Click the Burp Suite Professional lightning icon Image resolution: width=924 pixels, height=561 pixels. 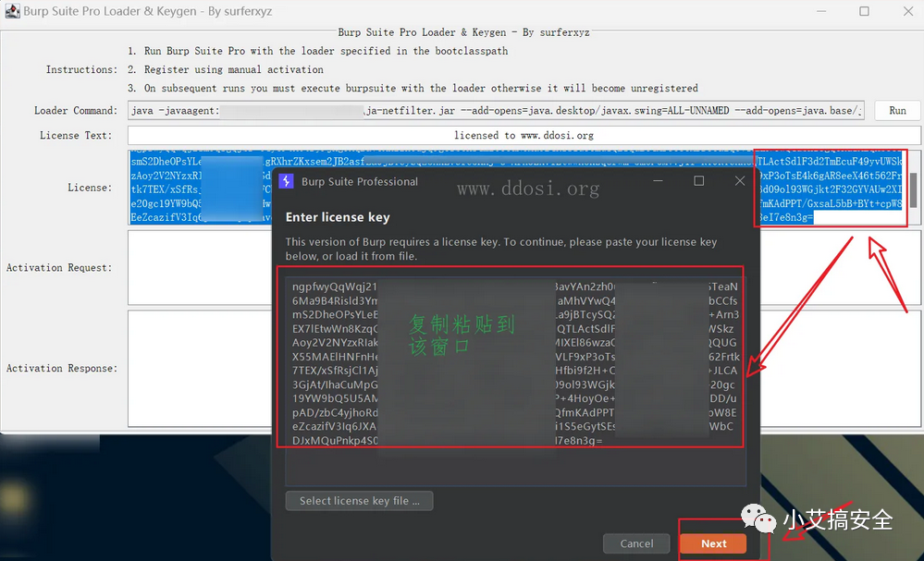click(286, 181)
